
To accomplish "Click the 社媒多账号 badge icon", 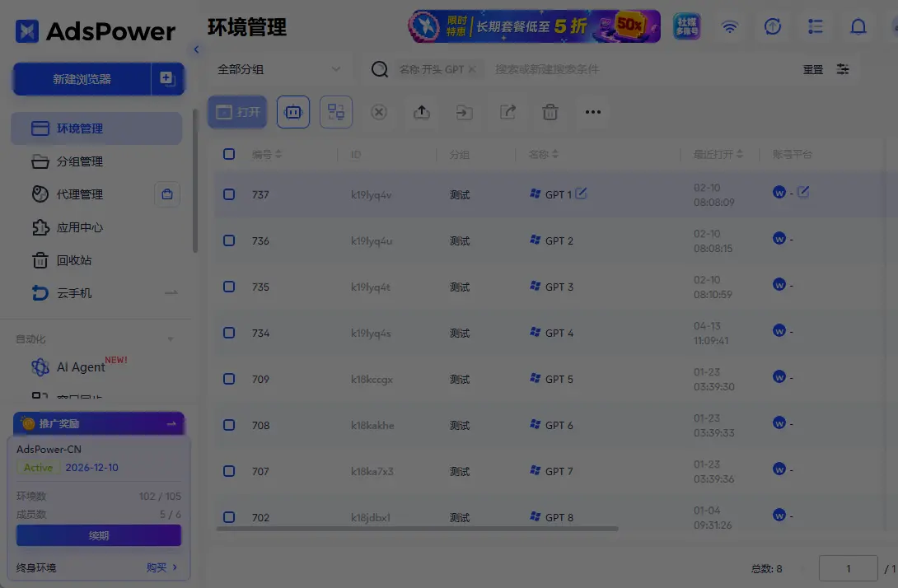I will (686, 26).
